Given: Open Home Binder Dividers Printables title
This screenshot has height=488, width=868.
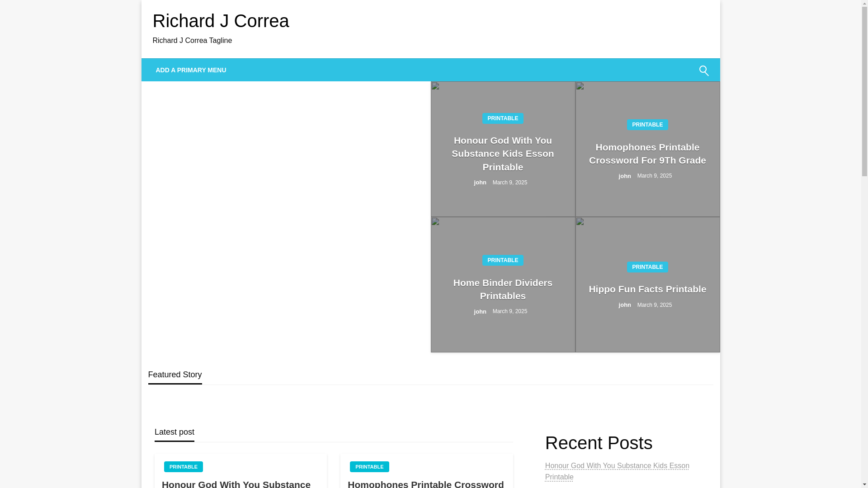Looking at the screenshot, I should [x=503, y=289].
